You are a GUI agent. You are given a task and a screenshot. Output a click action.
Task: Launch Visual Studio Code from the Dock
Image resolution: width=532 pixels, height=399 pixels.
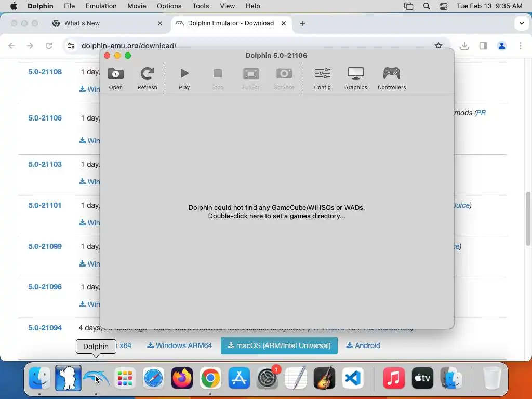[353, 378]
